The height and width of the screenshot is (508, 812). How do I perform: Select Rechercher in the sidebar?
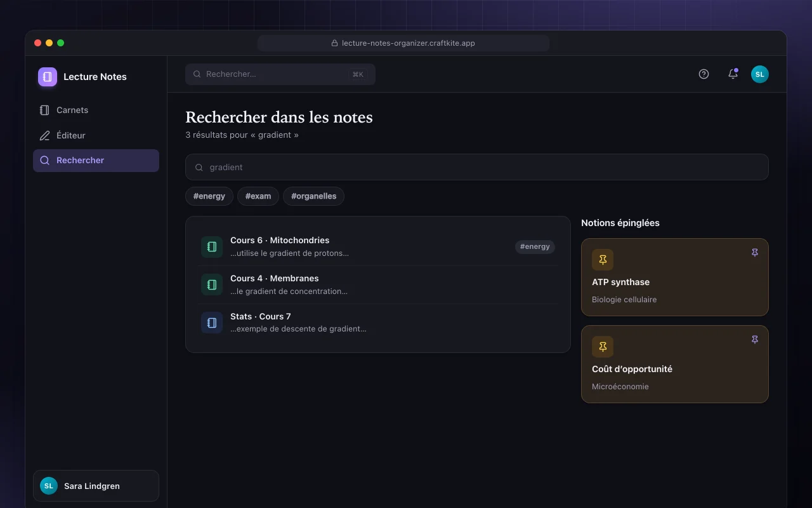(x=96, y=161)
